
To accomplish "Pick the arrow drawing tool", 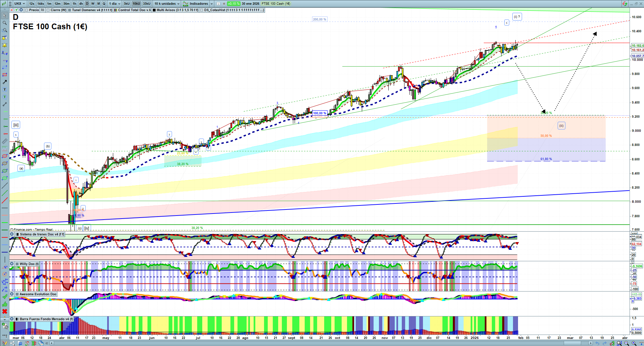I will (x=5, y=82).
